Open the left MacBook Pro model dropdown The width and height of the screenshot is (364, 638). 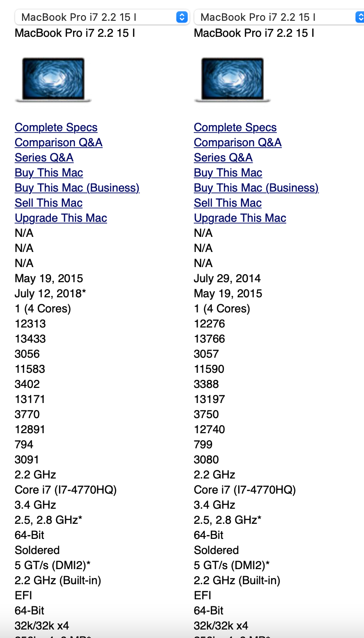click(x=94, y=17)
